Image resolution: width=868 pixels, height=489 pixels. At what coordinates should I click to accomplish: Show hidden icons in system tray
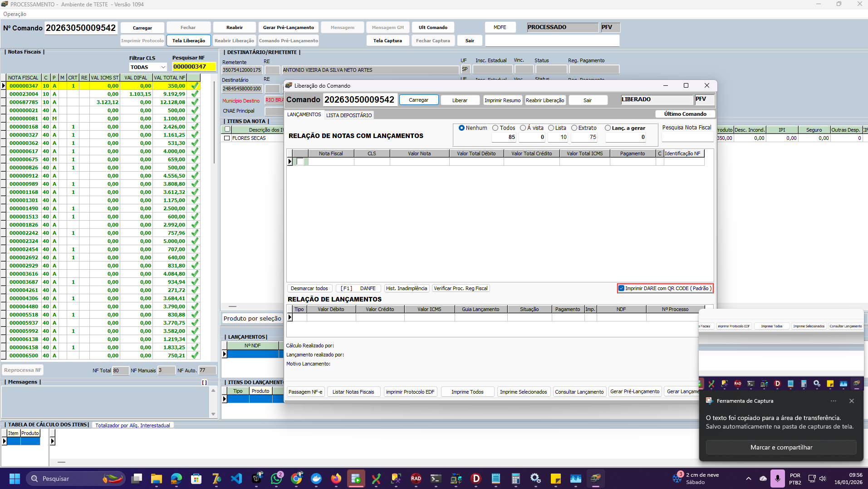coord(749,479)
